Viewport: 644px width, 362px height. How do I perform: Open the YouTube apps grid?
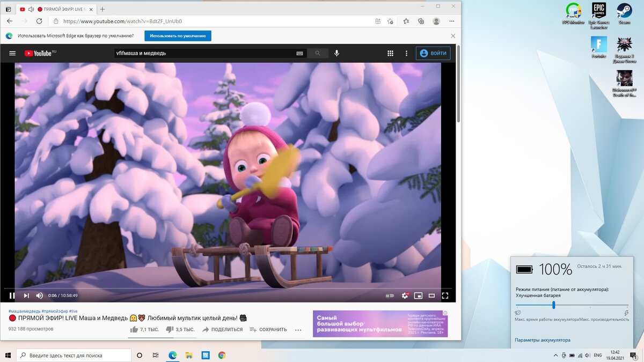pos(390,53)
